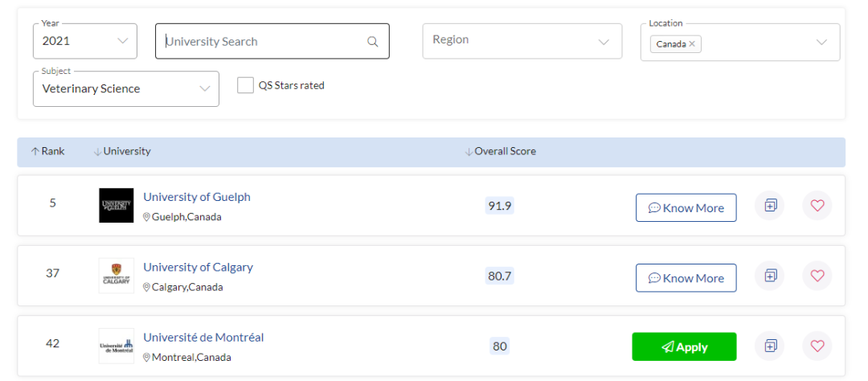Click the score 80 for Montréal
Screen dimensions: 868x381
[499, 346]
